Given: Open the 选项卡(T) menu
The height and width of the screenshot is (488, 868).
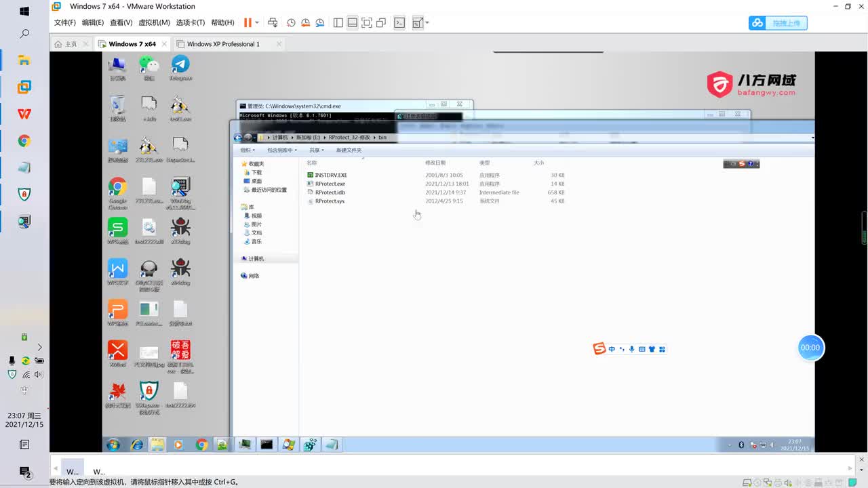Looking at the screenshot, I should pyautogui.click(x=191, y=22).
